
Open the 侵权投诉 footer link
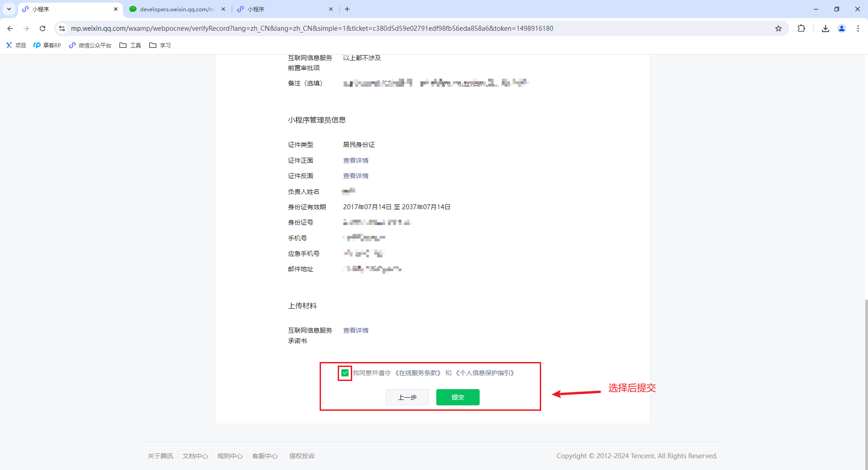click(x=302, y=456)
